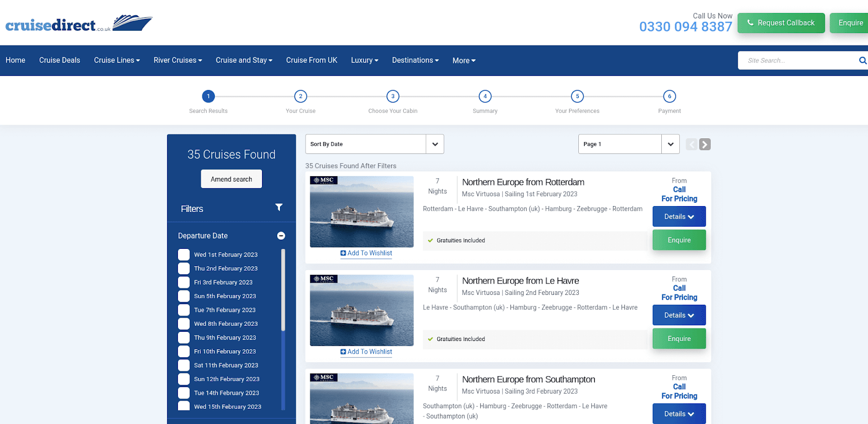This screenshot has height=424, width=868.
Task: Click the top Enquire button in header
Action: (850, 23)
